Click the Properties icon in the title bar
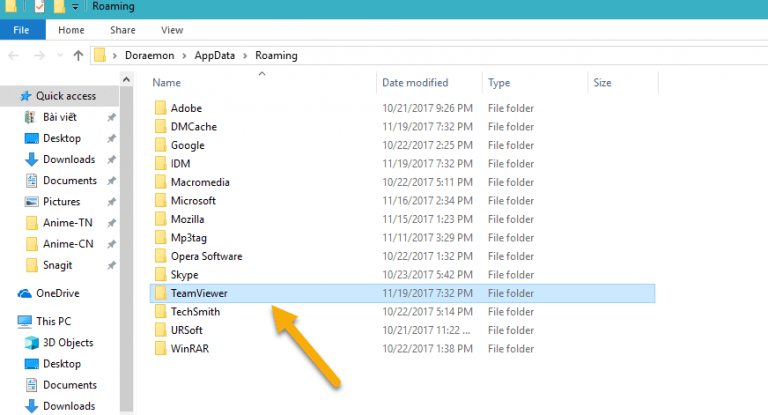This screenshot has width=768, height=415. coord(39,7)
